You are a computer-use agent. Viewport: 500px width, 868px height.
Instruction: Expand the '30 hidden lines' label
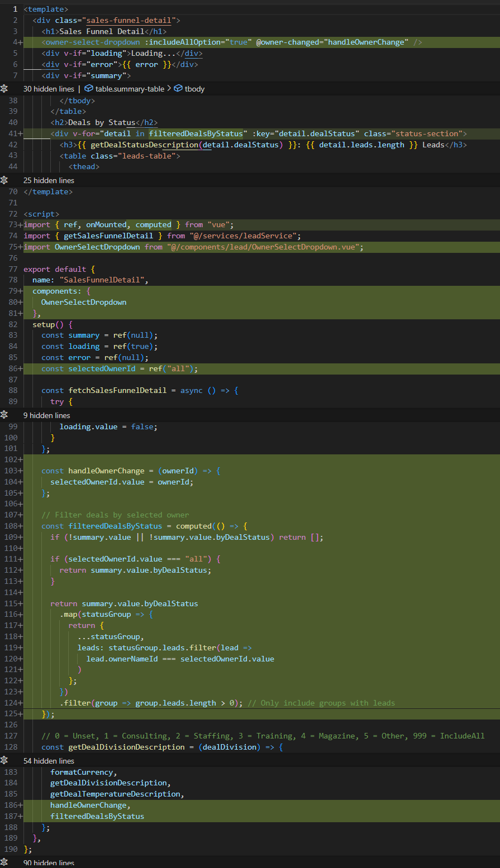[49, 89]
